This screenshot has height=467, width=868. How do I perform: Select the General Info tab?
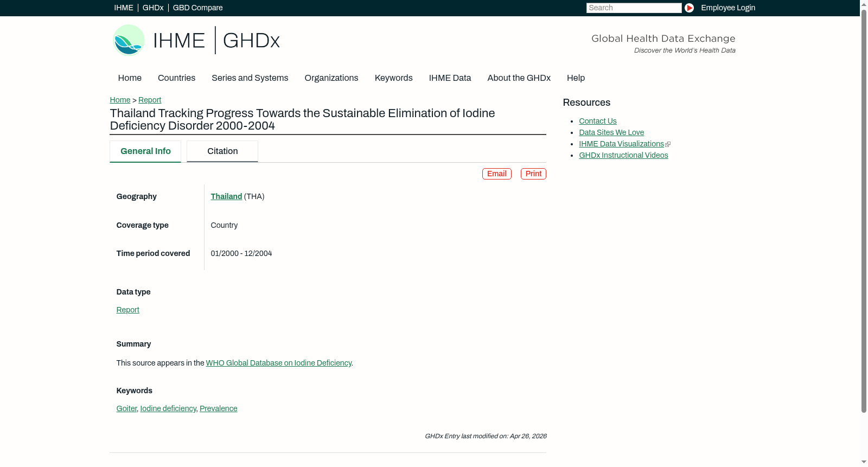pyautogui.click(x=145, y=151)
